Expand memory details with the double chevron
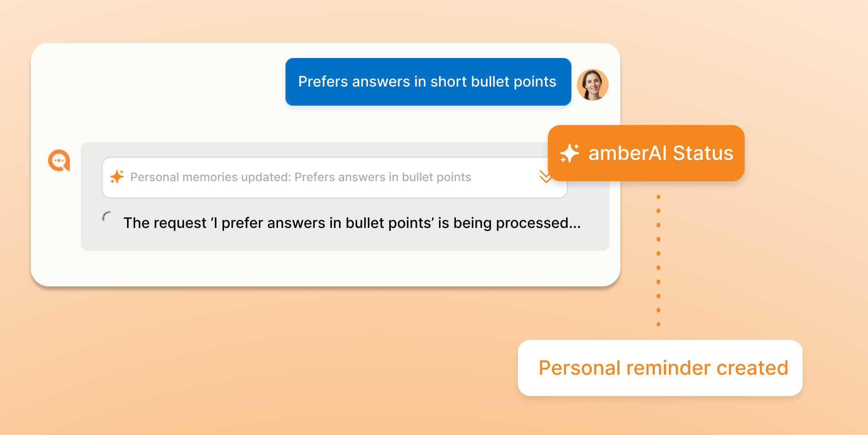Screen dimensions: 868x435 pyautogui.click(x=545, y=177)
